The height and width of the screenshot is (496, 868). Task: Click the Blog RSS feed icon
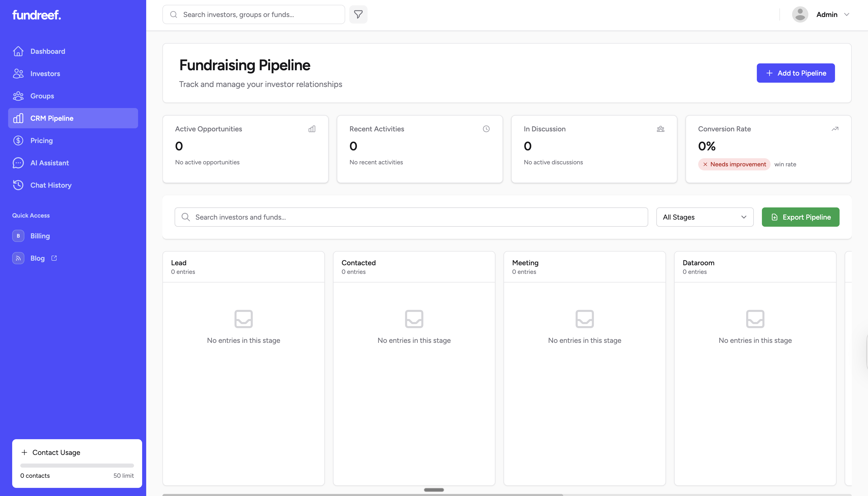click(18, 258)
